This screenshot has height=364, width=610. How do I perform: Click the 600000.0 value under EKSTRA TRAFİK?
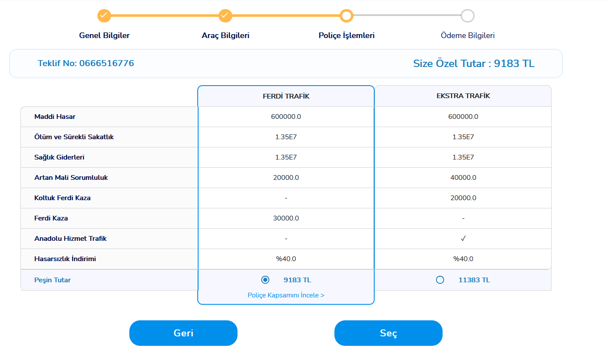pyautogui.click(x=463, y=117)
